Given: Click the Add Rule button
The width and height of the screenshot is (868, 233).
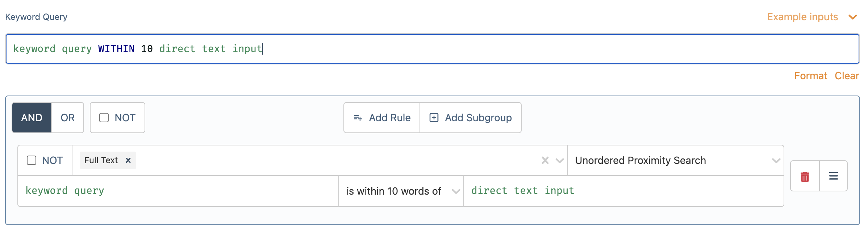Looking at the screenshot, I should pyautogui.click(x=382, y=118).
